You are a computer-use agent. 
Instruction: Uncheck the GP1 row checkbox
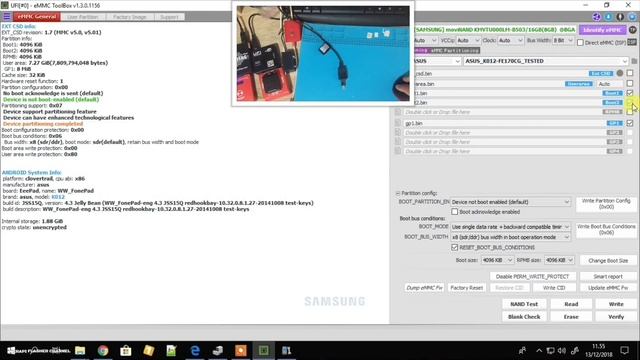point(630,123)
